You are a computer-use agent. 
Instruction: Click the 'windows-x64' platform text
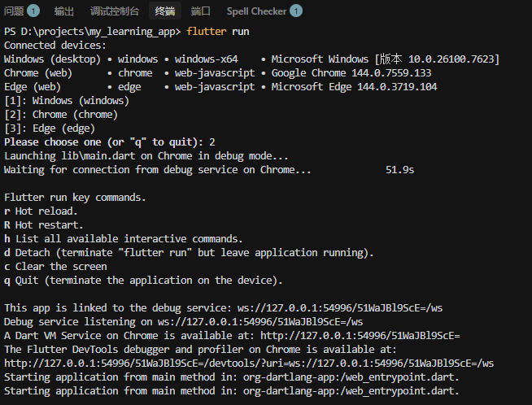207,59
